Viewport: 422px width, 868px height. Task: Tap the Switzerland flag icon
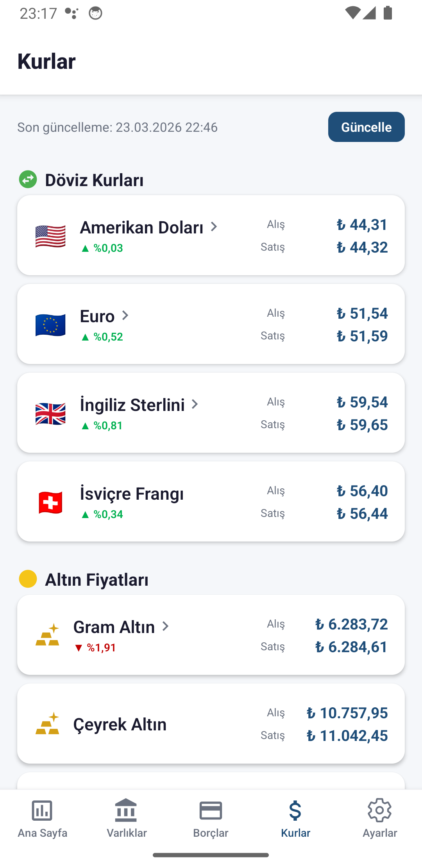pos(50,502)
